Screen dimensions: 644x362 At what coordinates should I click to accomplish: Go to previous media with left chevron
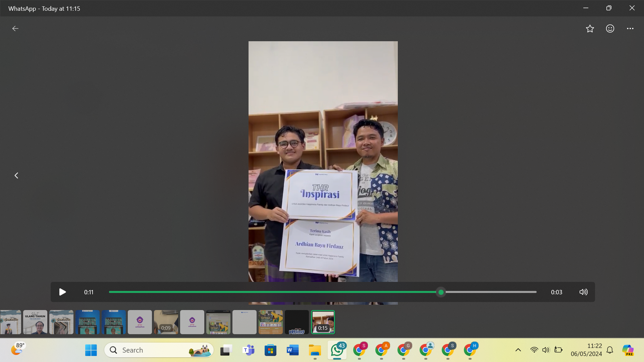click(x=16, y=175)
